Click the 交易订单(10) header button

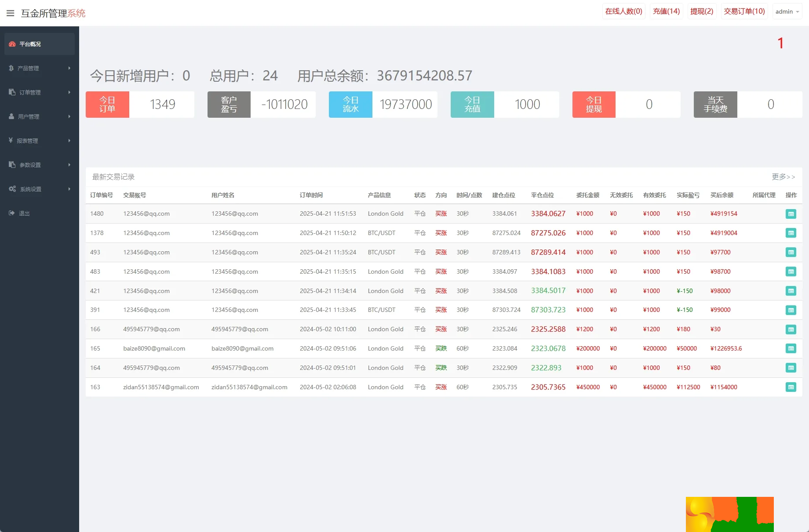point(744,11)
